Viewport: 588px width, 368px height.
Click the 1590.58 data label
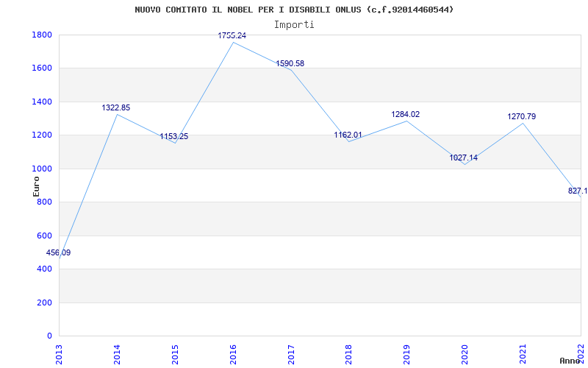coord(290,64)
